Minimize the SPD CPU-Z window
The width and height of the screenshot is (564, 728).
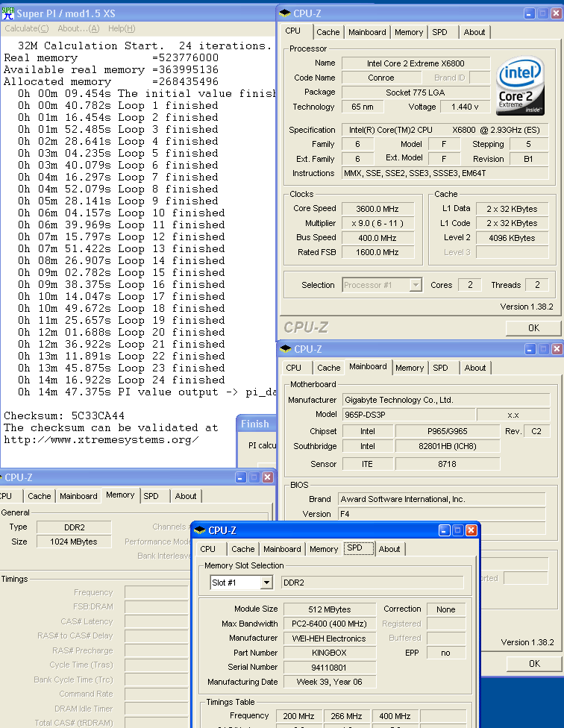pyautogui.click(x=444, y=530)
